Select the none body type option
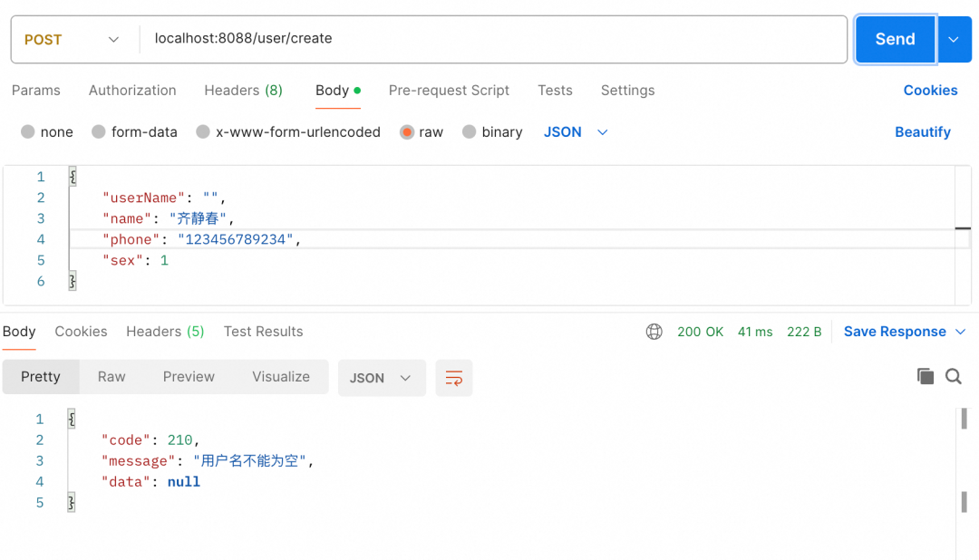This screenshot has width=979, height=560. coord(28,132)
